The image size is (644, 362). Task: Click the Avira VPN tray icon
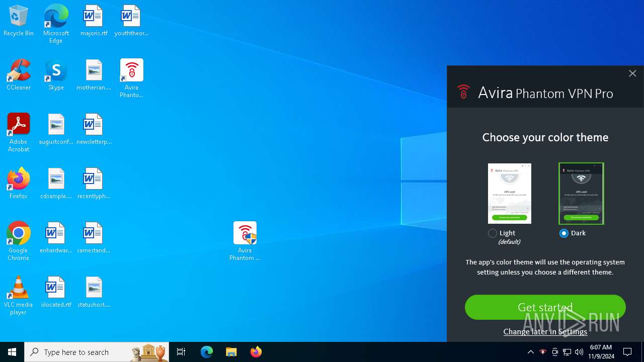pyautogui.click(x=543, y=352)
